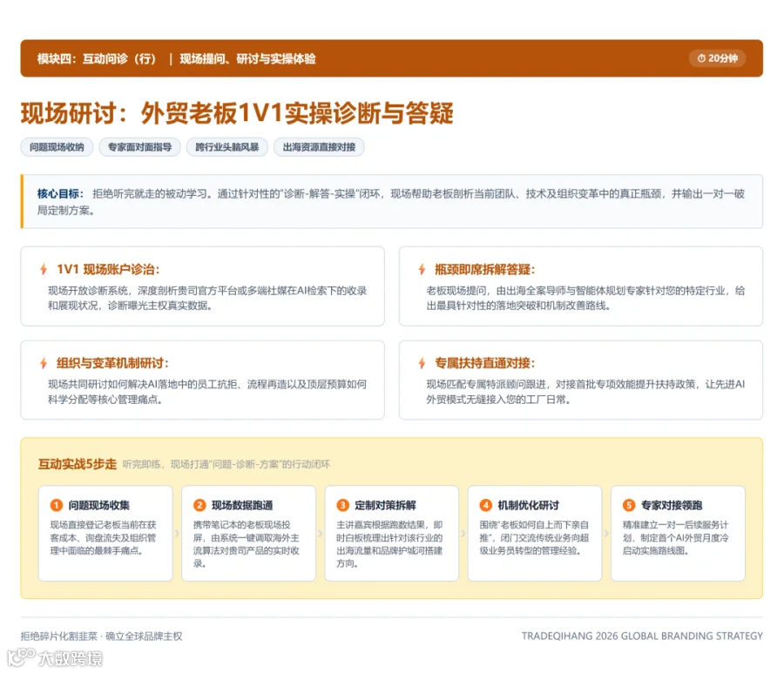Click step number 1 circle icon
This screenshot has width=784, height=673.
pos(56,505)
